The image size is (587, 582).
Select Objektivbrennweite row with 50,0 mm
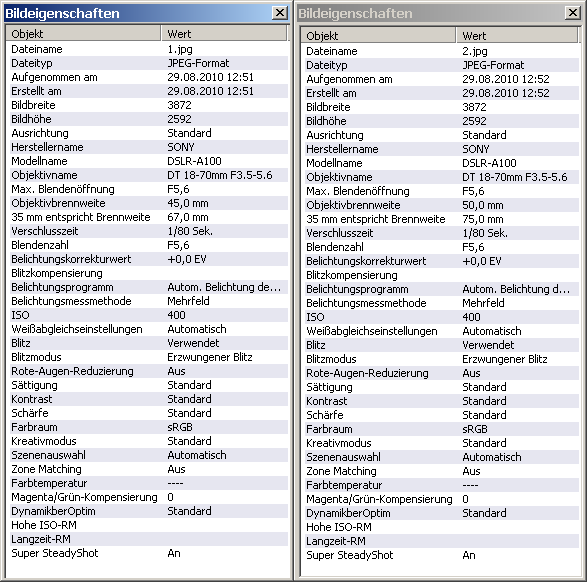[442, 205]
